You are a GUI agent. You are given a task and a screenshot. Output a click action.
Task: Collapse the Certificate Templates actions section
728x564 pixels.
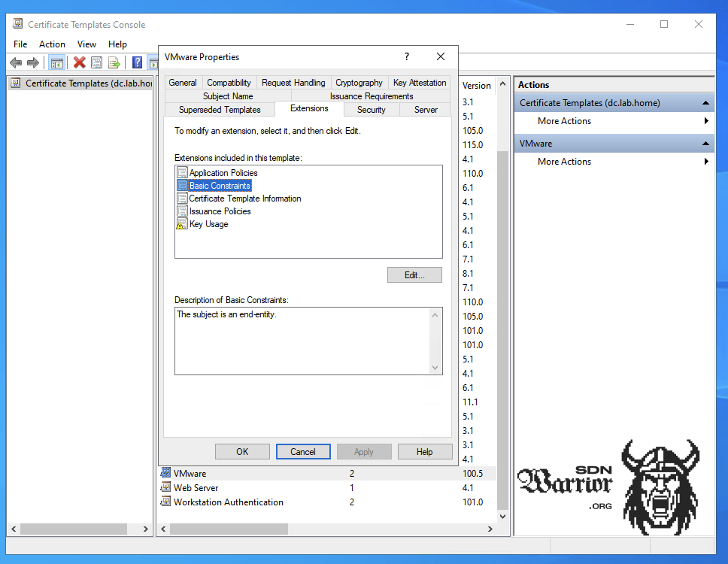pyautogui.click(x=705, y=102)
